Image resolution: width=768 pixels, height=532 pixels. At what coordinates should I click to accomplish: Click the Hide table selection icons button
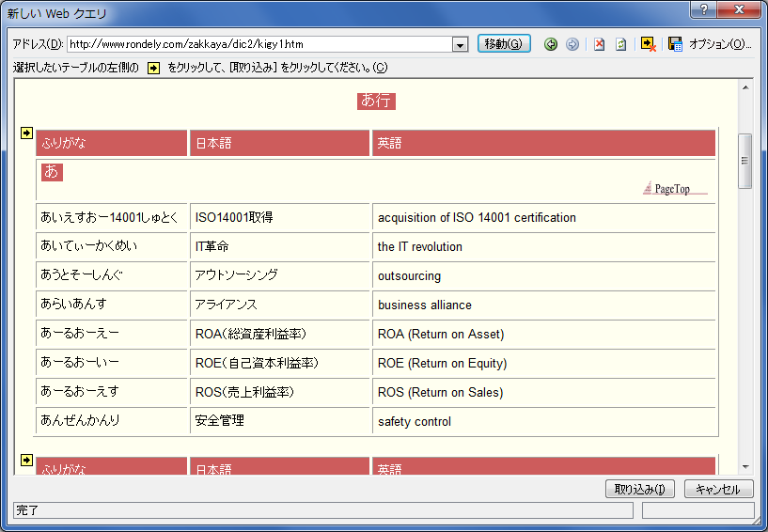pos(648,44)
